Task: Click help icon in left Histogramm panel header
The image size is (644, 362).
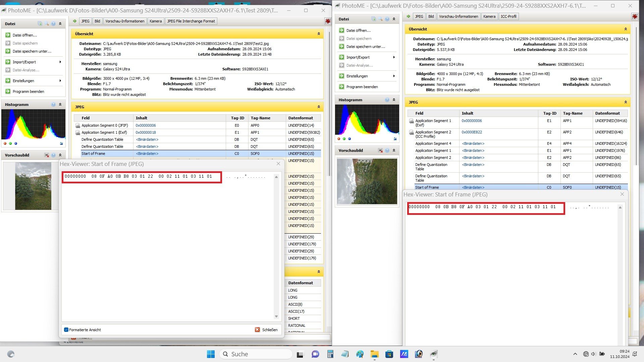Action: tap(53, 105)
